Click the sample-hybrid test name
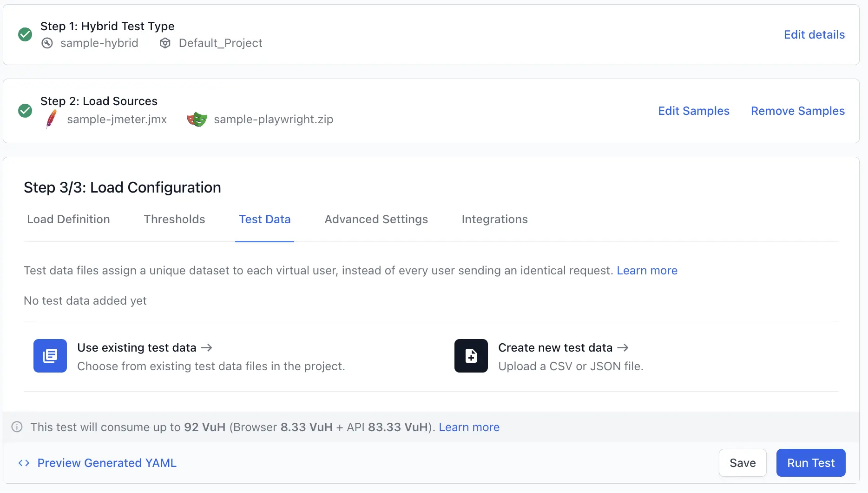Viewport: 868px width, 493px height. pos(99,43)
